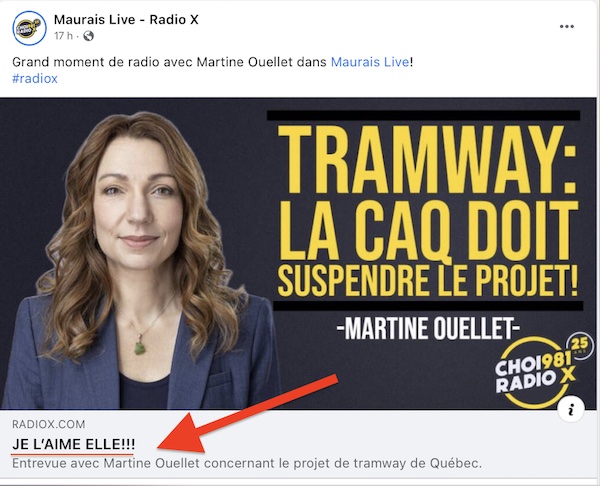Click the SUSPENDRE LE PROJET! text line
Image resolution: width=600 pixels, height=486 pixels.
pyautogui.click(x=427, y=281)
